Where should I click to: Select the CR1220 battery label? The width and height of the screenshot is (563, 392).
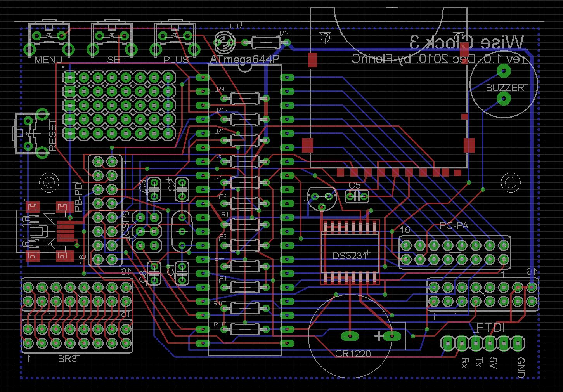[x=353, y=354]
